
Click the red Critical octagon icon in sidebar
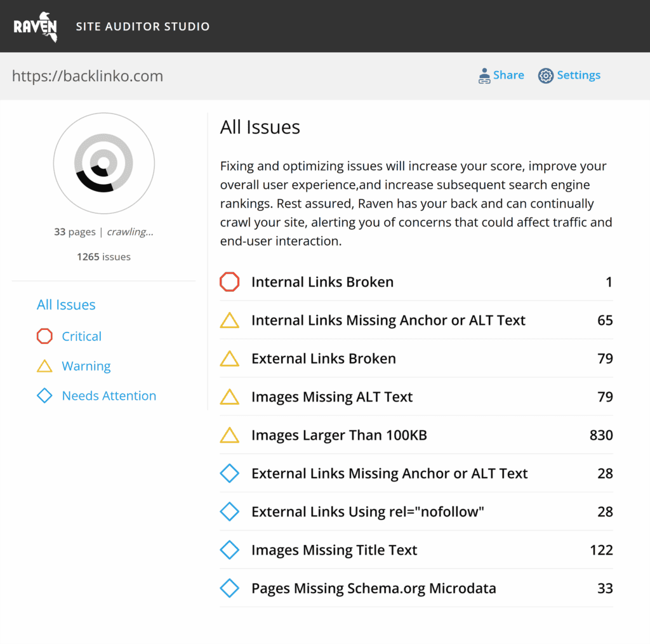[44, 336]
